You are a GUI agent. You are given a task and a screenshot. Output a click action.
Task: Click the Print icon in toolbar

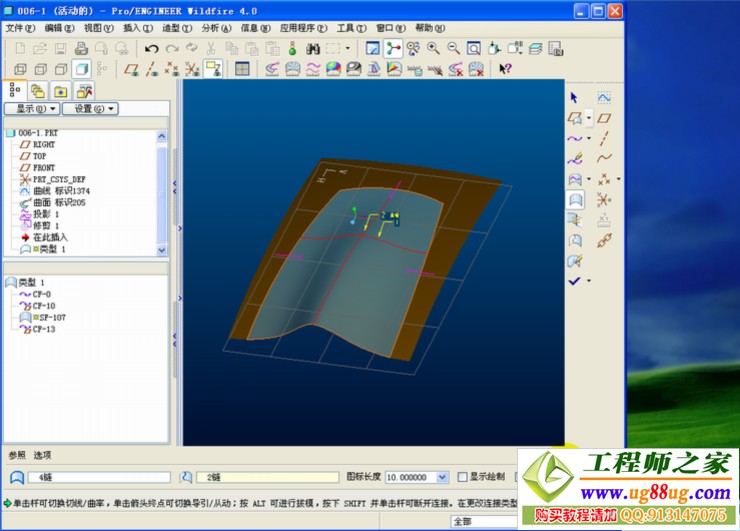[x=81, y=48]
